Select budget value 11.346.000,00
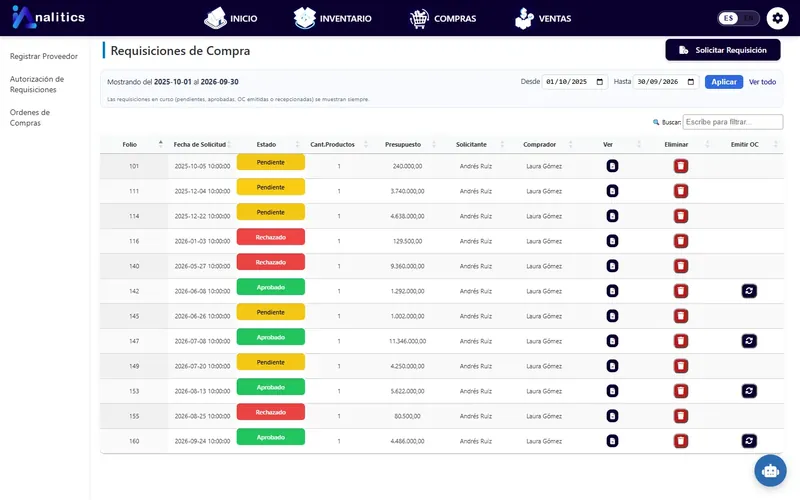The height and width of the screenshot is (500, 800). coord(407,341)
